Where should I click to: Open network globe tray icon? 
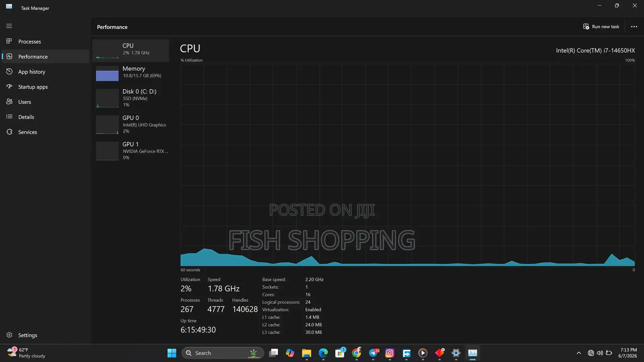(x=591, y=353)
